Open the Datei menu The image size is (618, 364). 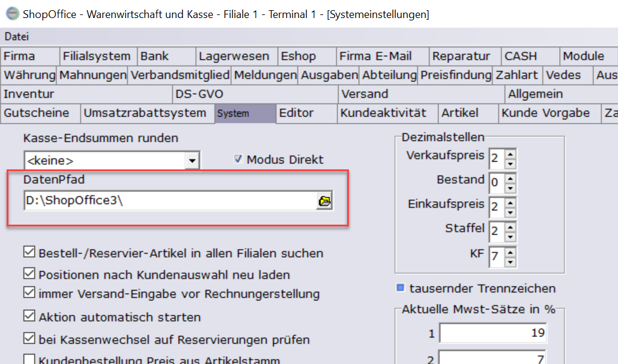[17, 37]
